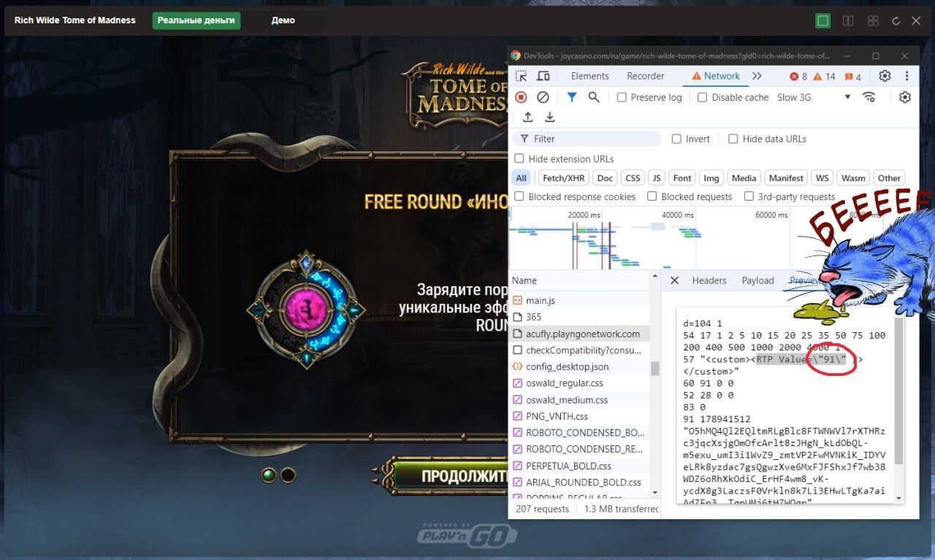935x560 pixels.
Task: Click the export HAR download icon
Action: 550,118
